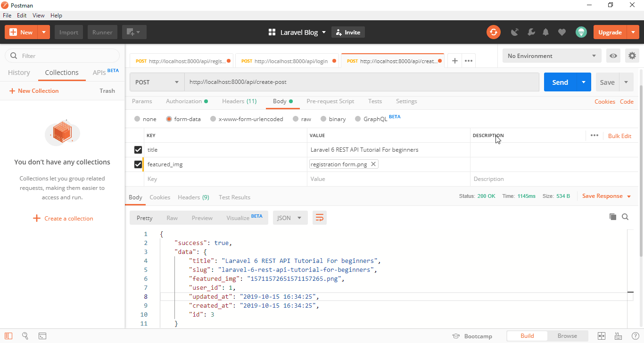This screenshot has width=644, height=343.
Task: Click Create a collection link
Action: click(x=63, y=218)
